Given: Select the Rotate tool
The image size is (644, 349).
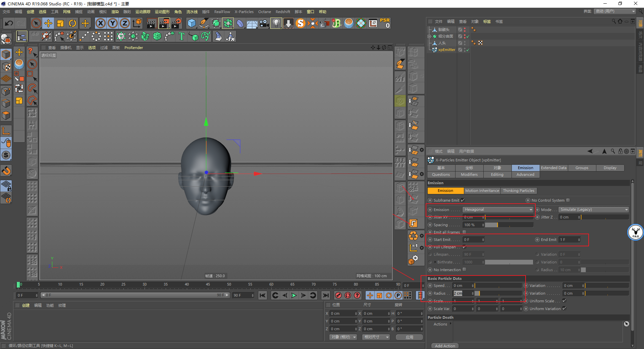Looking at the screenshot, I should pyautogui.click(x=72, y=23).
